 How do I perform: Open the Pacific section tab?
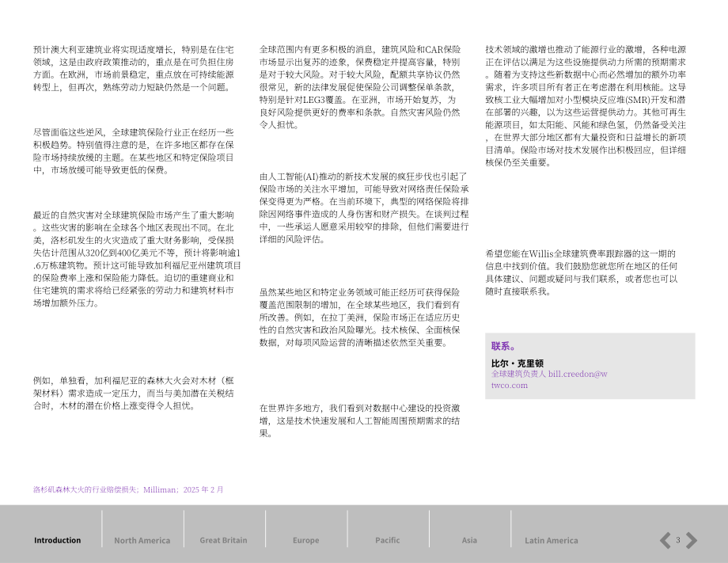[x=387, y=540]
